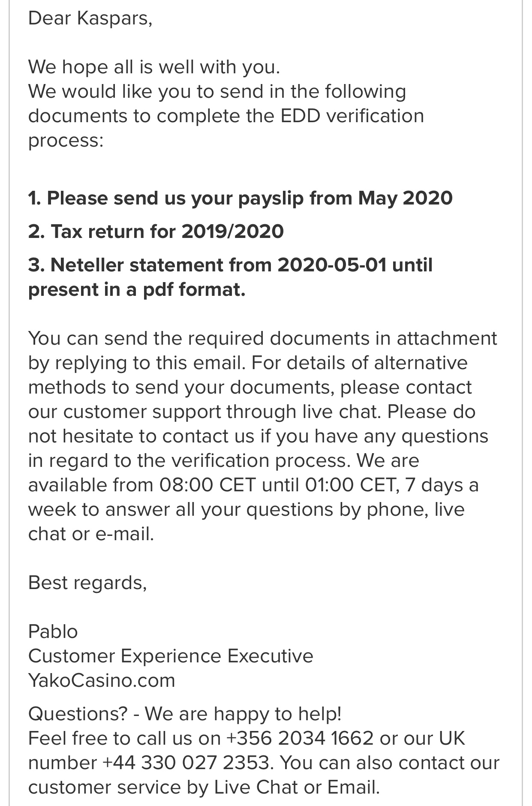Click 'present in a pdf format.' text
The height and width of the screenshot is (806, 532).
tap(137, 289)
